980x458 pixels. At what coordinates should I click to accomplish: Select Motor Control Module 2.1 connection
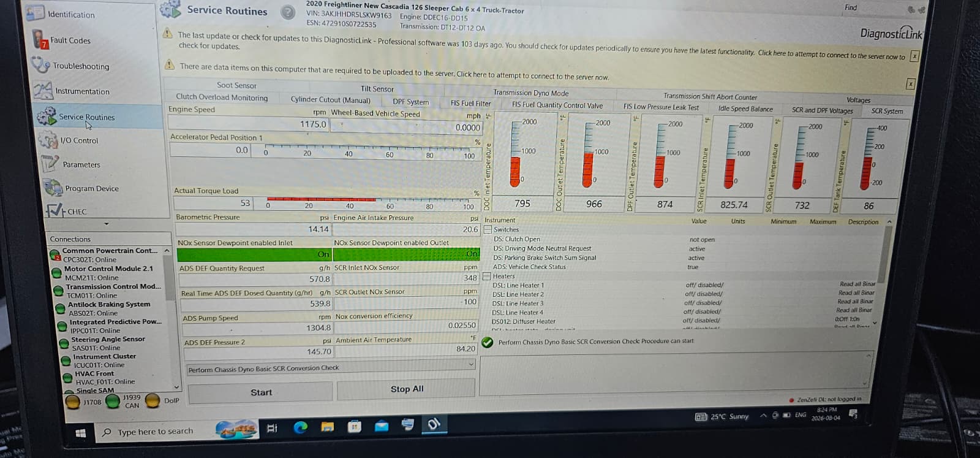click(109, 273)
